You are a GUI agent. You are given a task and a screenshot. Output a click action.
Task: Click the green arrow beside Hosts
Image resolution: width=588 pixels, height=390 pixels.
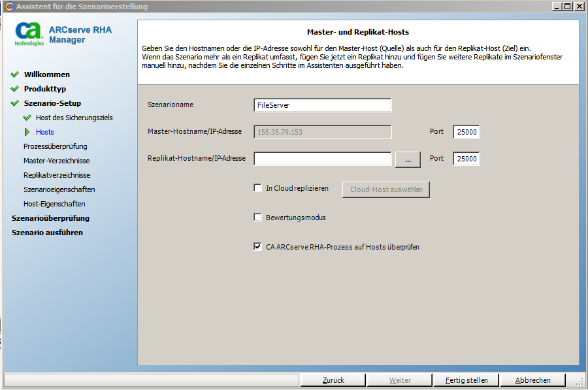coord(27,132)
